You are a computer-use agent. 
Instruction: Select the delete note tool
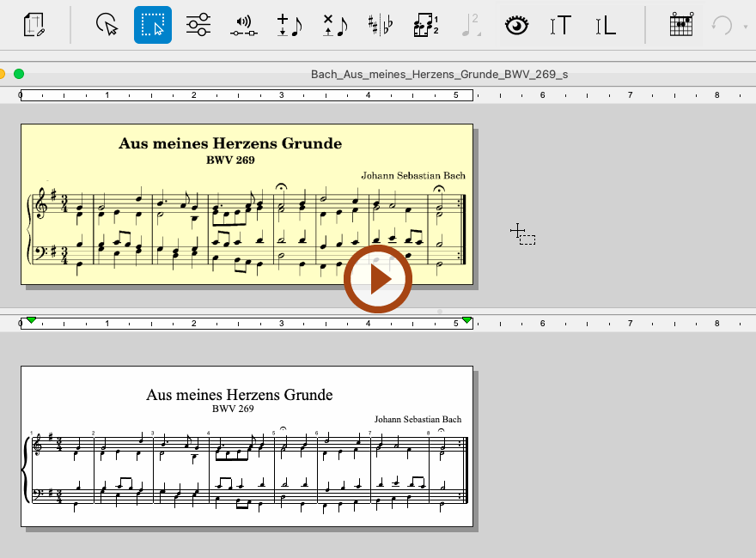tap(334, 25)
